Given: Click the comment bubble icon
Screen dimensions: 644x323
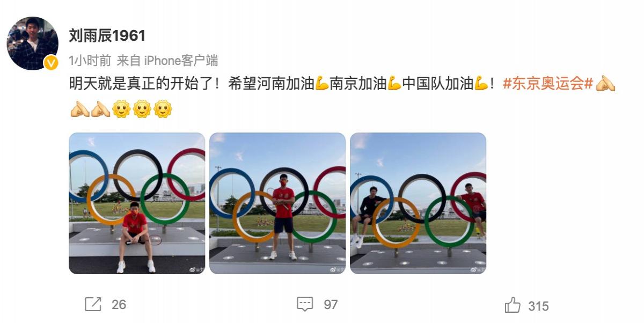Looking at the screenshot, I should (x=305, y=304).
